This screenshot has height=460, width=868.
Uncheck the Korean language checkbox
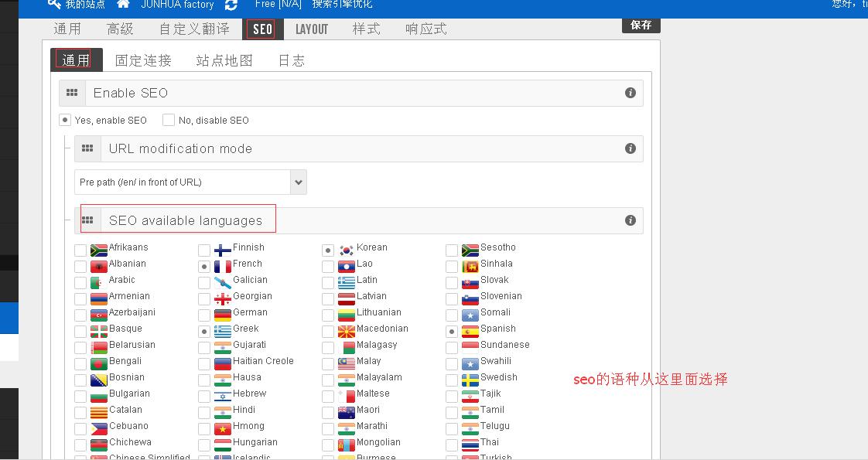point(328,250)
